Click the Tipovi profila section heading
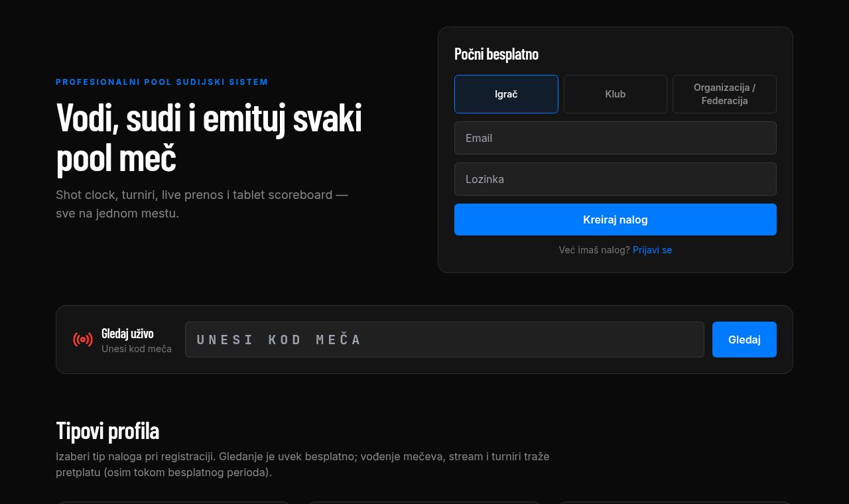The image size is (849, 504). tap(107, 430)
